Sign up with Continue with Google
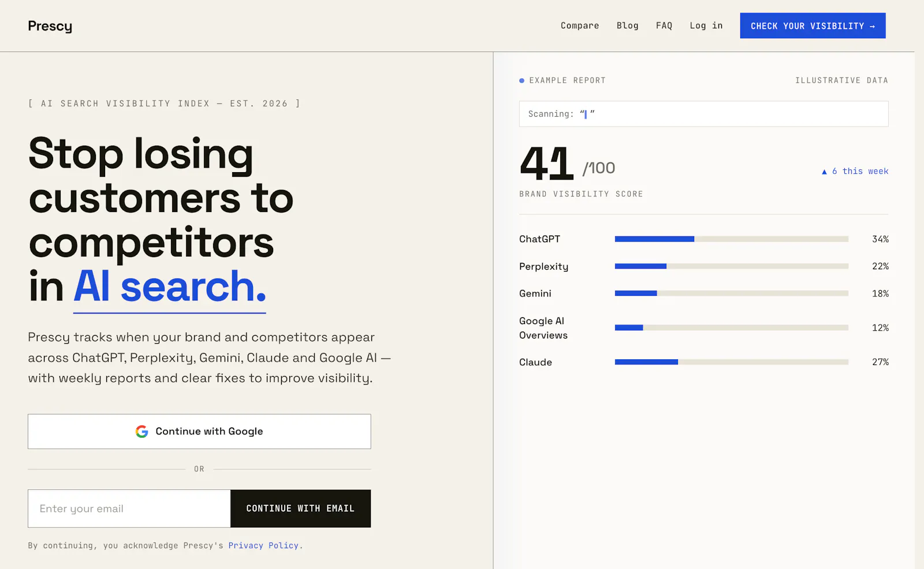Viewport: 924px width, 569px height. [x=199, y=432]
